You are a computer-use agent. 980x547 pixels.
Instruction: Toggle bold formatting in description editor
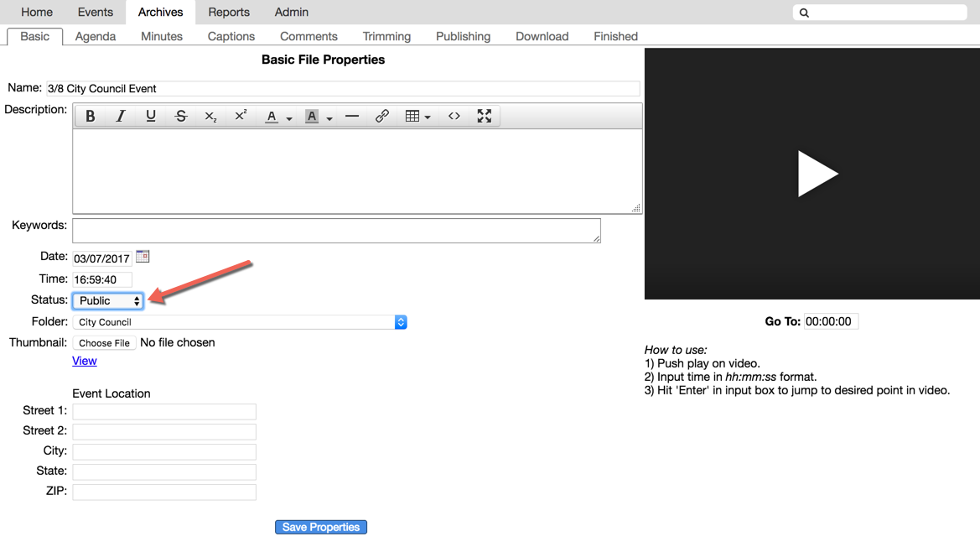coord(91,117)
